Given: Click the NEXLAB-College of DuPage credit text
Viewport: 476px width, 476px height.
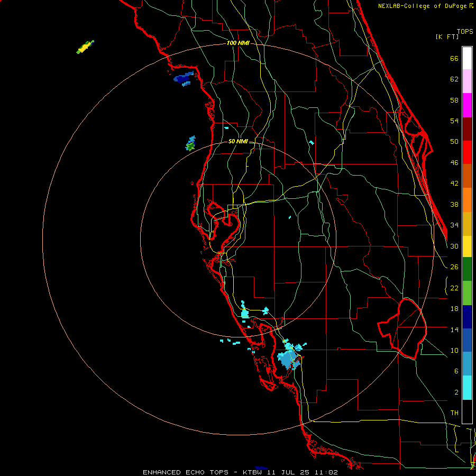Looking at the screenshot, I should pyautogui.click(x=423, y=6).
